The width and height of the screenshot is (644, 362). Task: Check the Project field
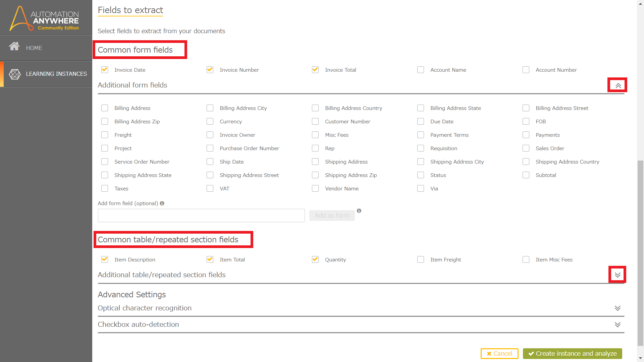tap(105, 148)
